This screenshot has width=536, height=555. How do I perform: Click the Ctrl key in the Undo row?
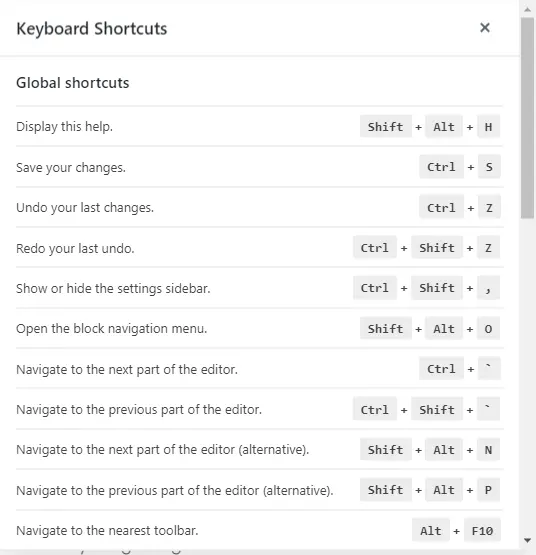(x=441, y=207)
